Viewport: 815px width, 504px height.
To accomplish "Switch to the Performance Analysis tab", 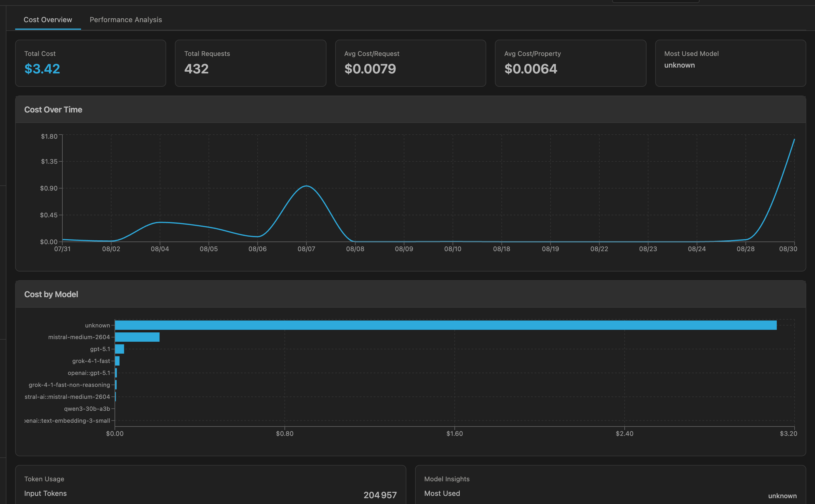I will pyautogui.click(x=126, y=20).
